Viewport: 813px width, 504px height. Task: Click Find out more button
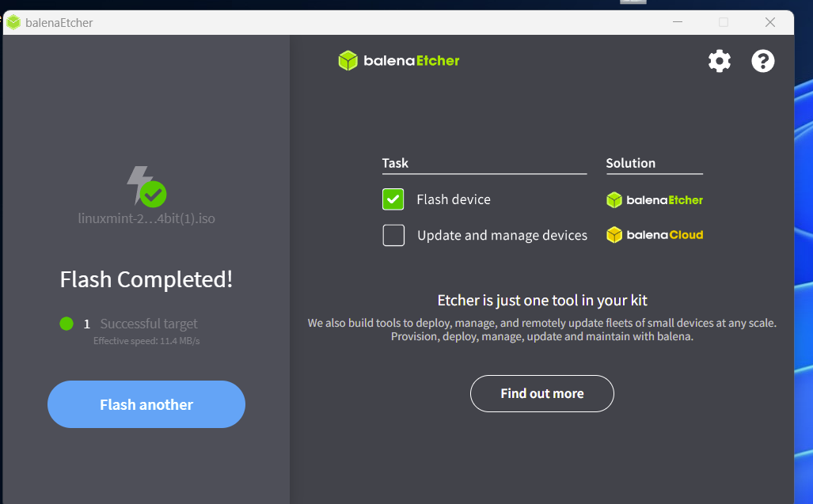(541, 394)
